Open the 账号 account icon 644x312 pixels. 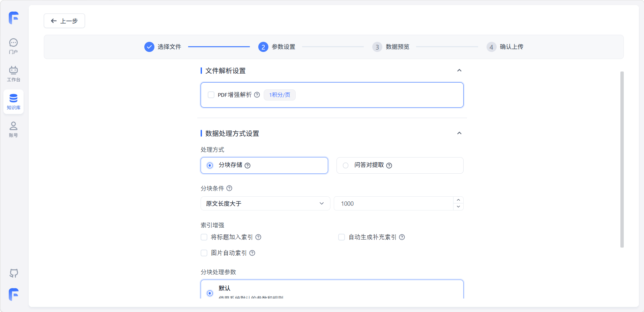point(13,129)
